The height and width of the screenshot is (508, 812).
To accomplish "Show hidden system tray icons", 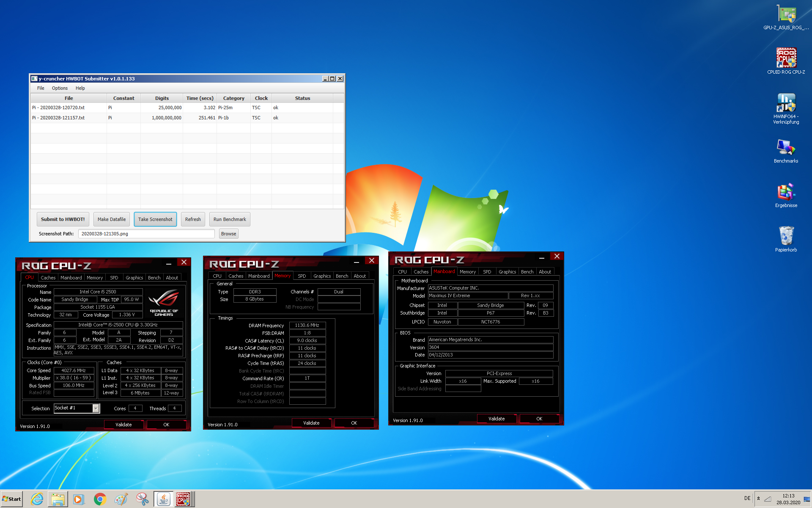I will click(758, 499).
